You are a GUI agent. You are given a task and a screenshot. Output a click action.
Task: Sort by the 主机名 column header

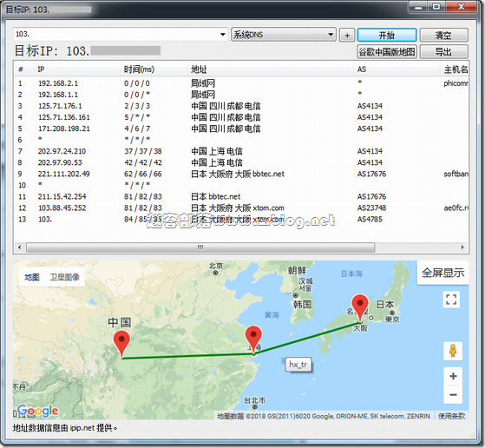click(455, 69)
